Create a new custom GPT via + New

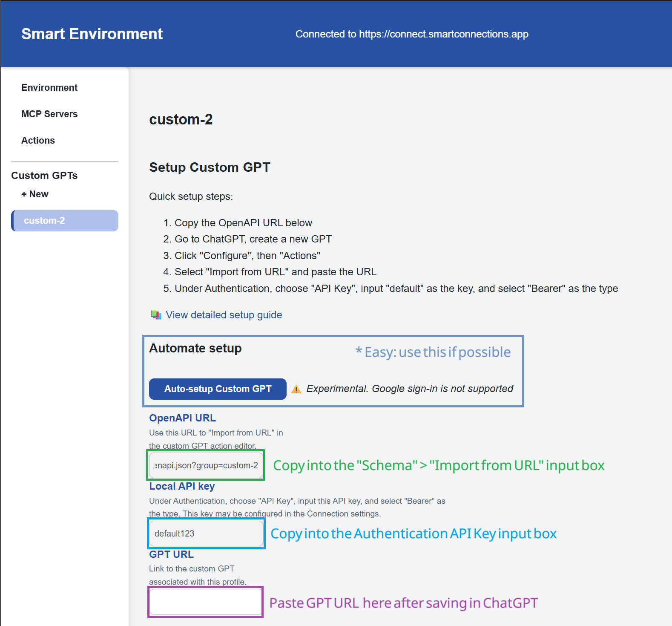click(x=35, y=194)
